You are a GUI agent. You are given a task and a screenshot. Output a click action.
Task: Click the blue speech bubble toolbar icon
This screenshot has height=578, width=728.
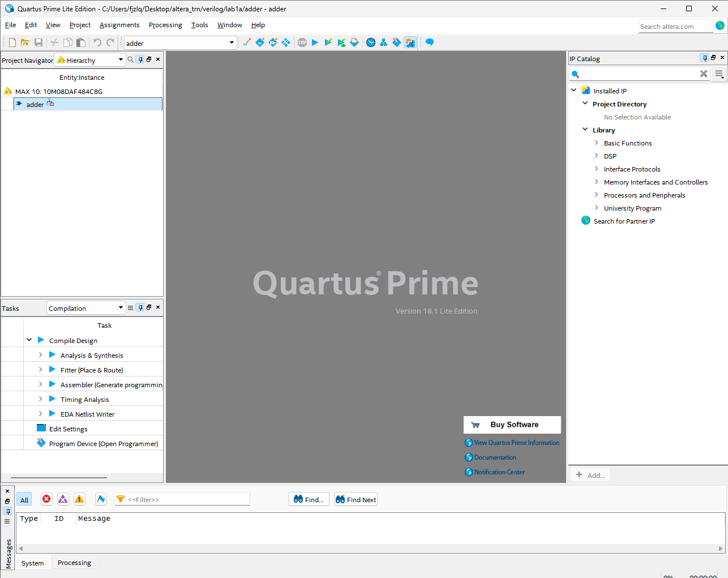[430, 42]
